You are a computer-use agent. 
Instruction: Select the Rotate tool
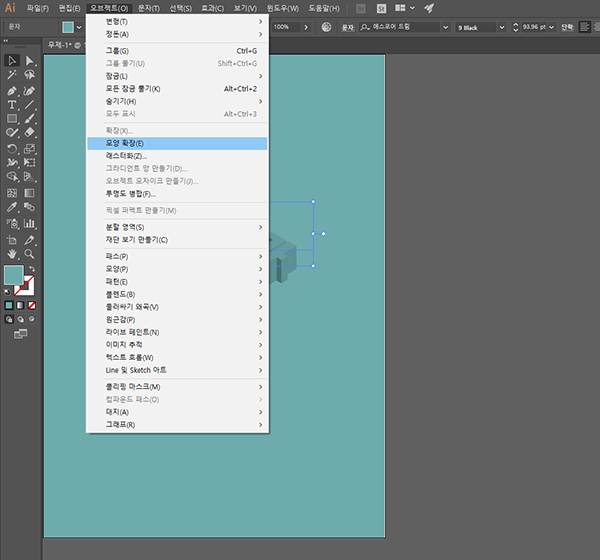pyautogui.click(x=12, y=149)
